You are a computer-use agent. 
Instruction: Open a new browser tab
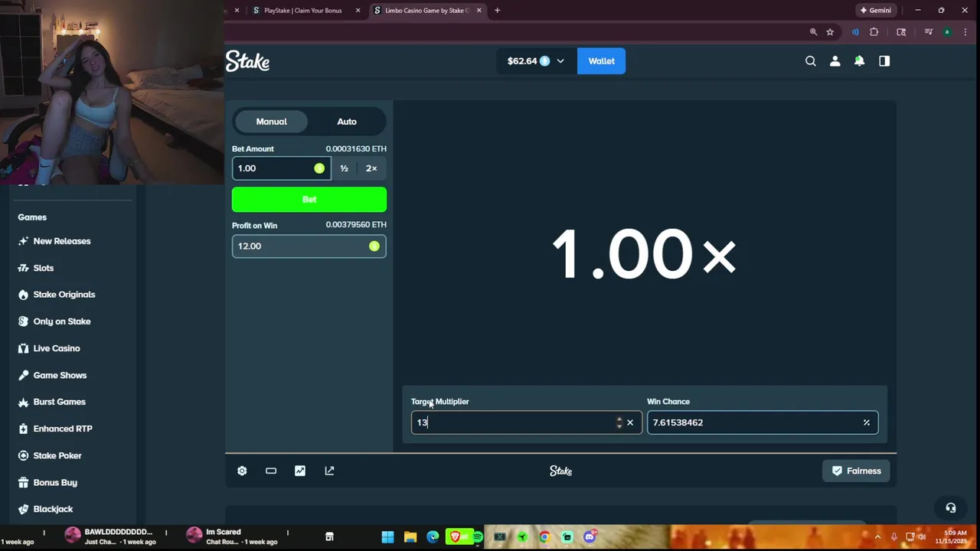[498, 11]
